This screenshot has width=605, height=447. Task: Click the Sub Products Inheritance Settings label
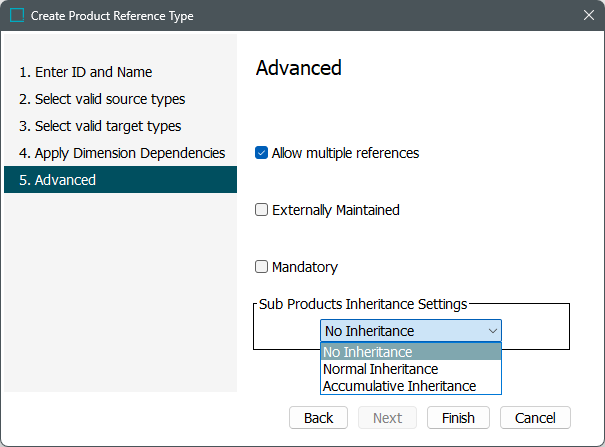pos(363,304)
